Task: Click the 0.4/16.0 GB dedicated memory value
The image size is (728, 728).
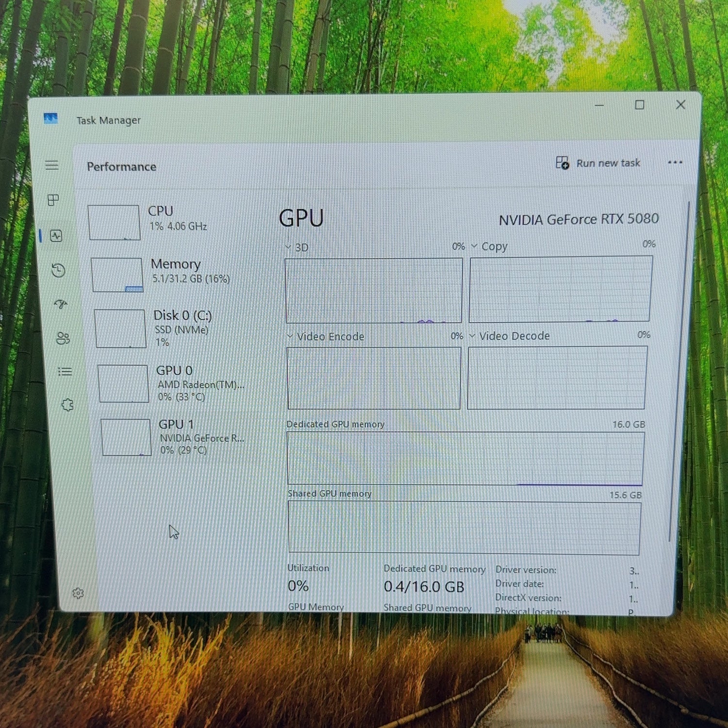Action: 424,587
